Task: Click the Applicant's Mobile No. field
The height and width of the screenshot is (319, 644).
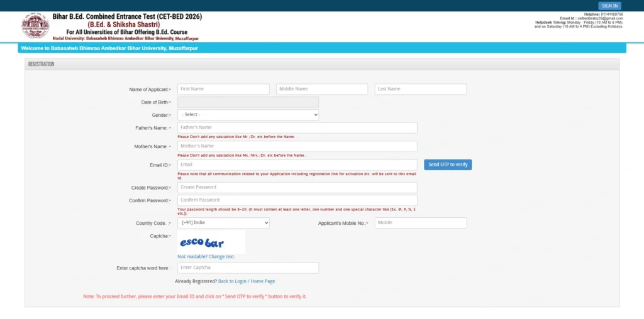Action: click(x=421, y=223)
